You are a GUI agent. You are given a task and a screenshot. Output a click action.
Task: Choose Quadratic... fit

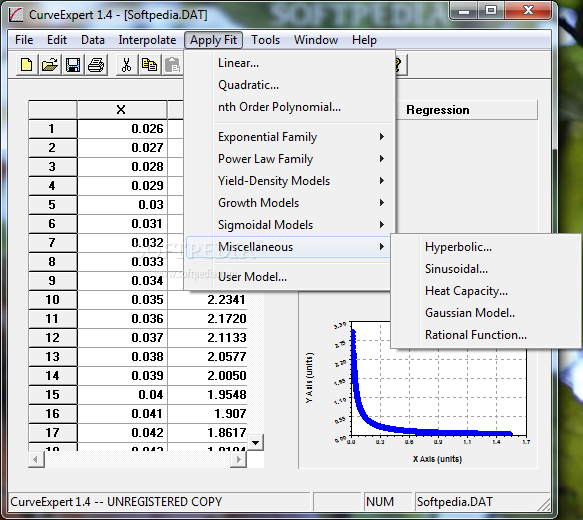click(x=289, y=85)
